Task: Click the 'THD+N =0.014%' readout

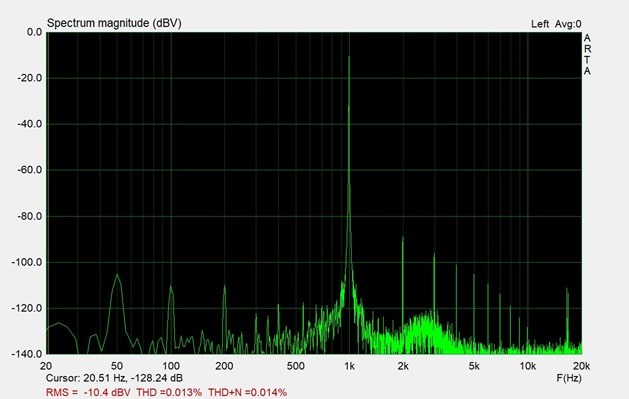Action: (x=247, y=392)
